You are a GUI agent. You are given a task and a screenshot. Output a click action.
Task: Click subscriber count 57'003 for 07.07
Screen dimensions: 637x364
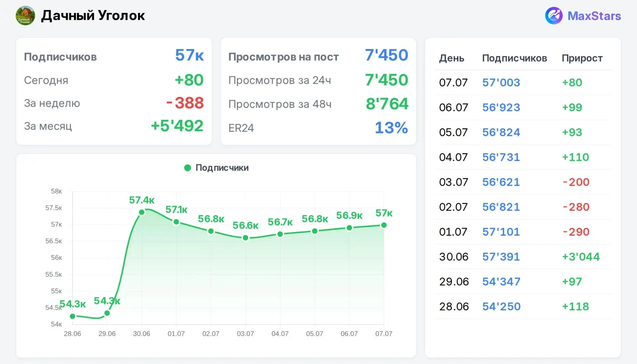[501, 82]
